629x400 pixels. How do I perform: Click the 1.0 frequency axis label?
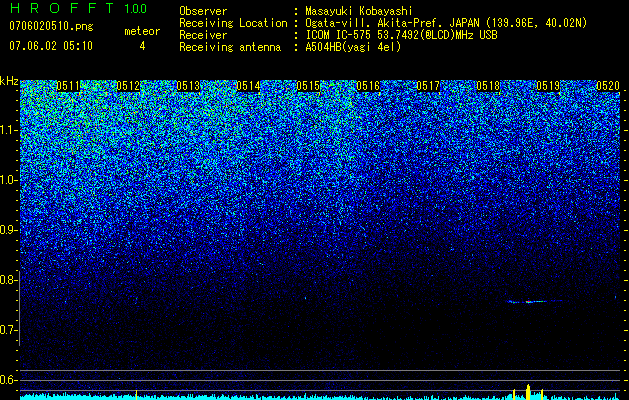pos(9,181)
